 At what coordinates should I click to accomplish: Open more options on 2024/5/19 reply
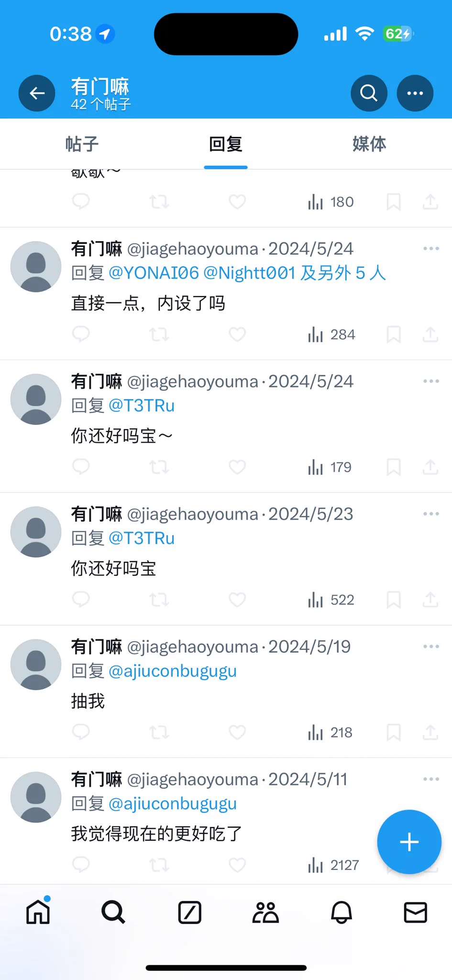pos(431,646)
